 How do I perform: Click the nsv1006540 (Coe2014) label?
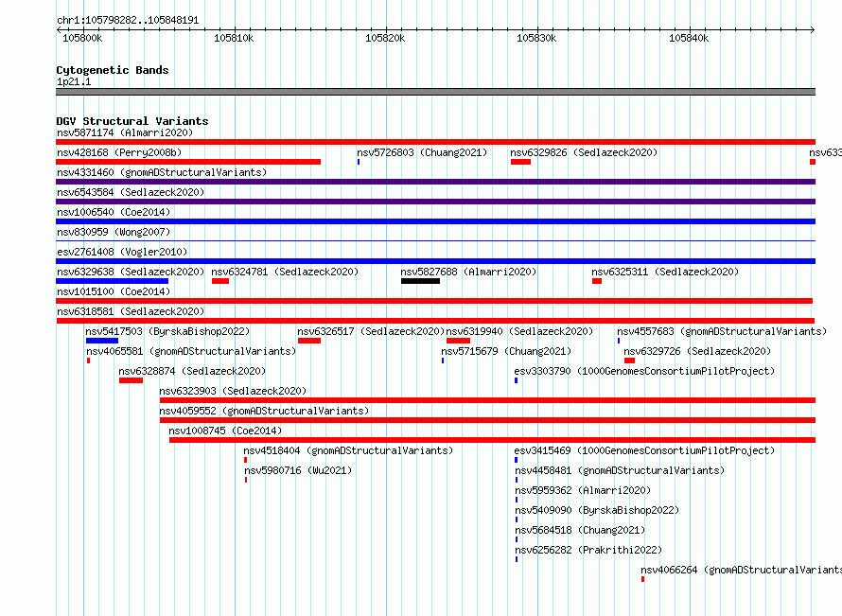pos(114,212)
